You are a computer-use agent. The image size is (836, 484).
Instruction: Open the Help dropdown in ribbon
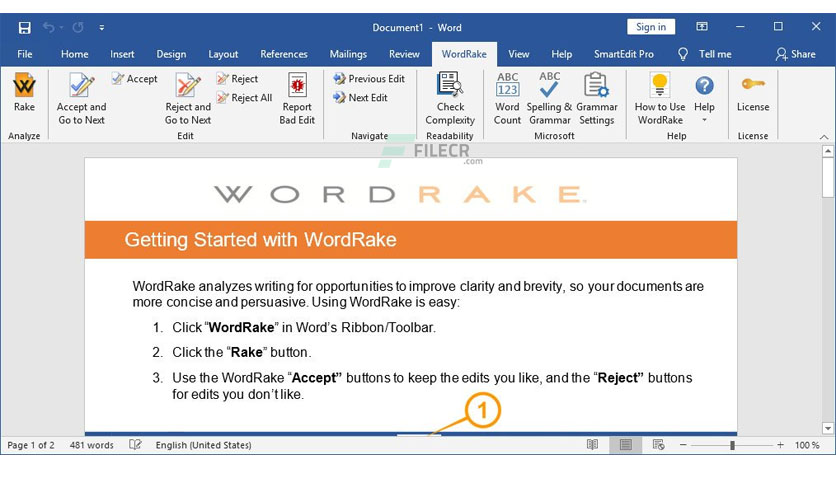click(x=704, y=99)
